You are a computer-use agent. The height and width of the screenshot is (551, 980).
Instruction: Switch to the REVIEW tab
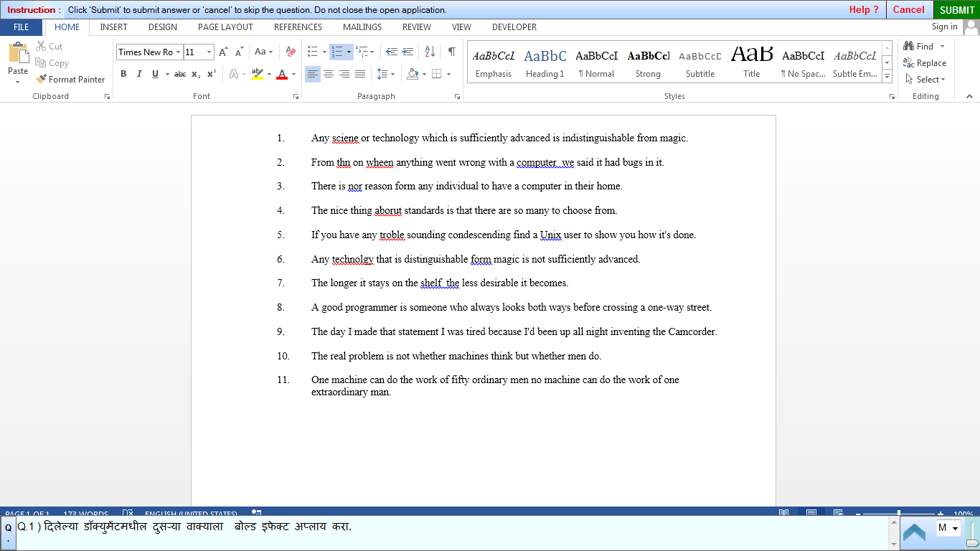coord(417,27)
